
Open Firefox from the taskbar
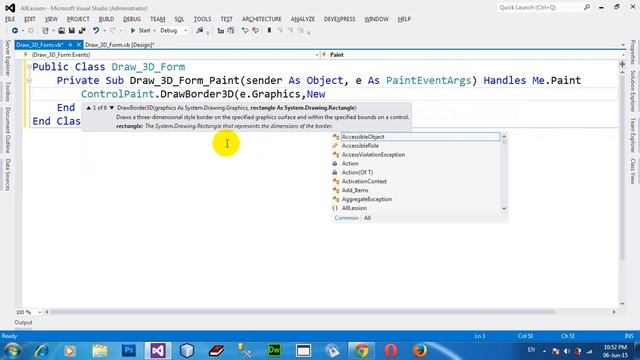coord(420,351)
